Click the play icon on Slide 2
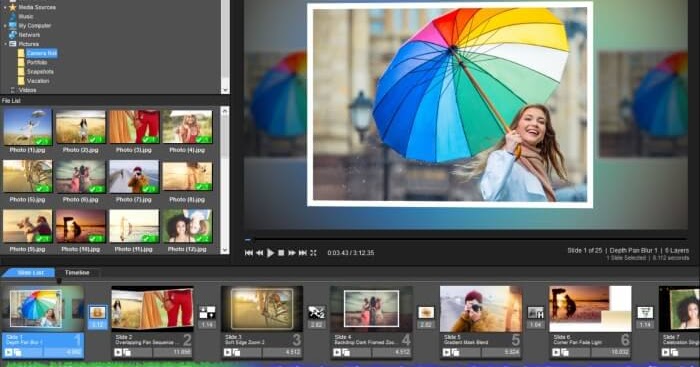Viewport: 700px width, 367px height. [118, 353]
